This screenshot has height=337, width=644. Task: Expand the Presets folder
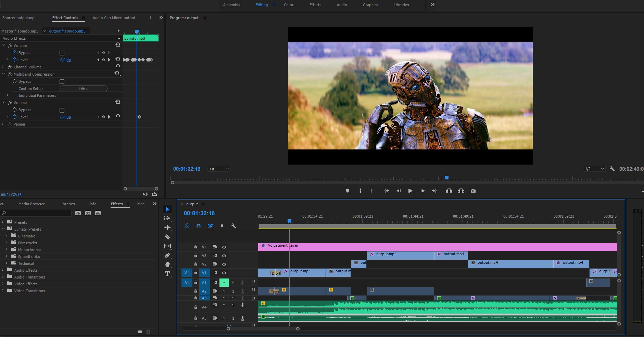tap(3, 222)
